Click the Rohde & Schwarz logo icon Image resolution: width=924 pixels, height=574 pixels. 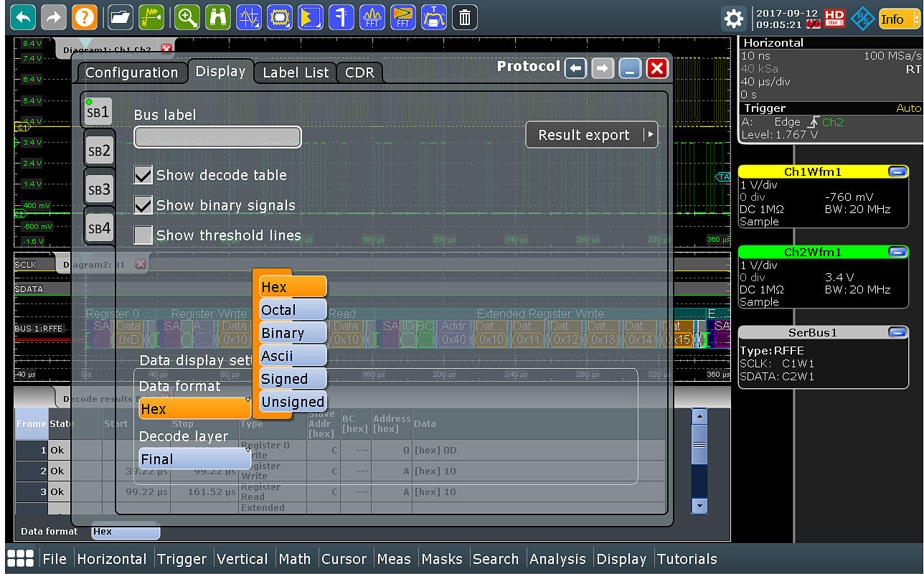(x=862, y=19)
